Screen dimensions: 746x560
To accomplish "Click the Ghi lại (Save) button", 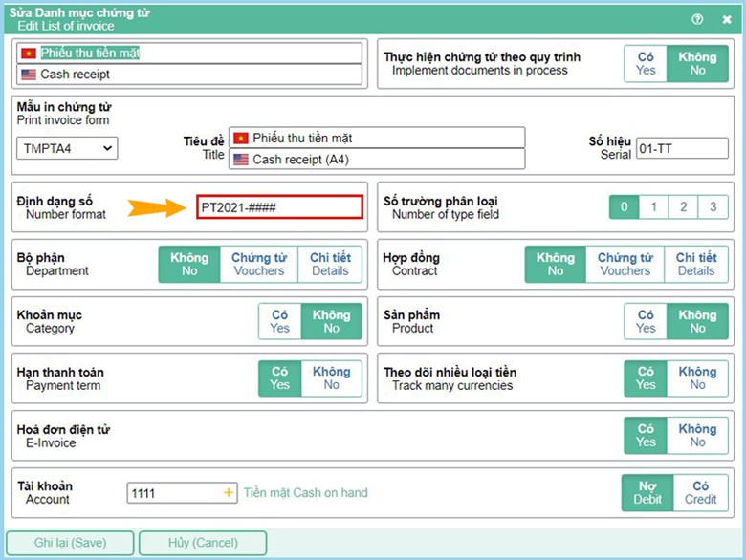I will coord(70,543).
